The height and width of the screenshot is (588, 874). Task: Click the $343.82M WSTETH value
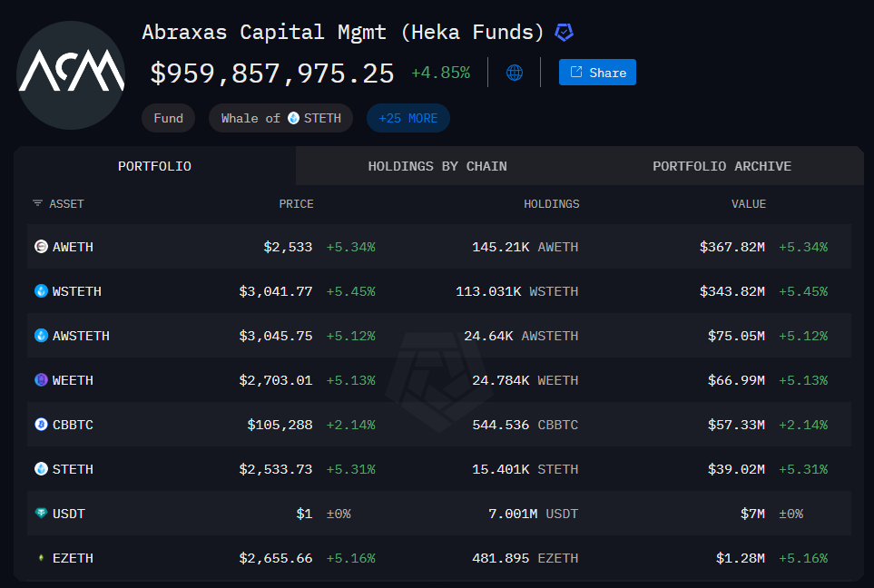pyautogui.click(x=732, y=291)
